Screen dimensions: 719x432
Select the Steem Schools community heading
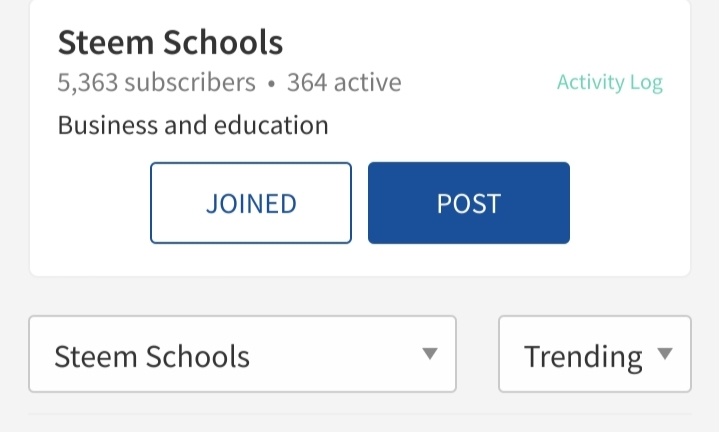tap(170, 42)
